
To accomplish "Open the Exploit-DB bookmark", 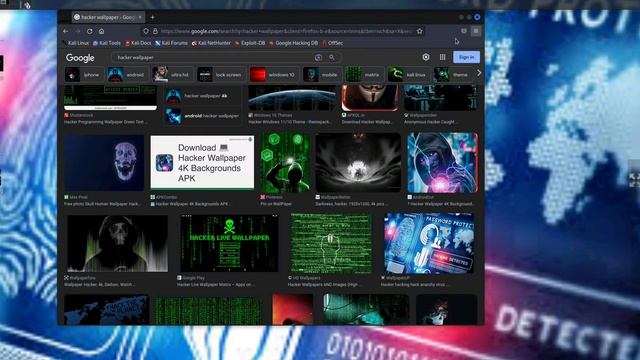I will [250, 43].
